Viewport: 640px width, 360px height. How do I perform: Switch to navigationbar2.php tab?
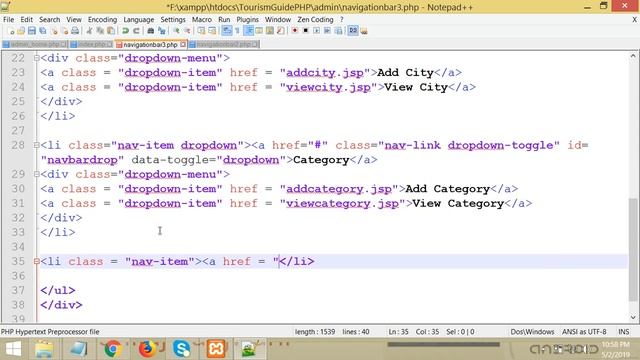(x=223, y=44)
